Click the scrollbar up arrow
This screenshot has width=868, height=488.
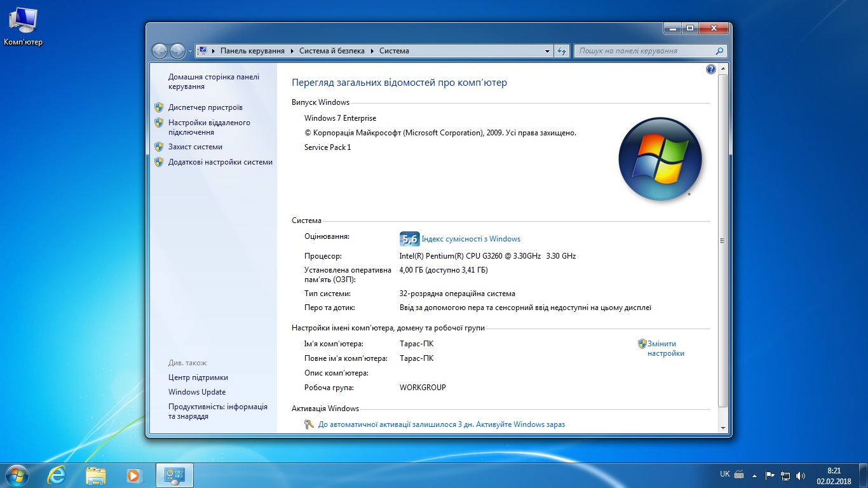[722, 69]
